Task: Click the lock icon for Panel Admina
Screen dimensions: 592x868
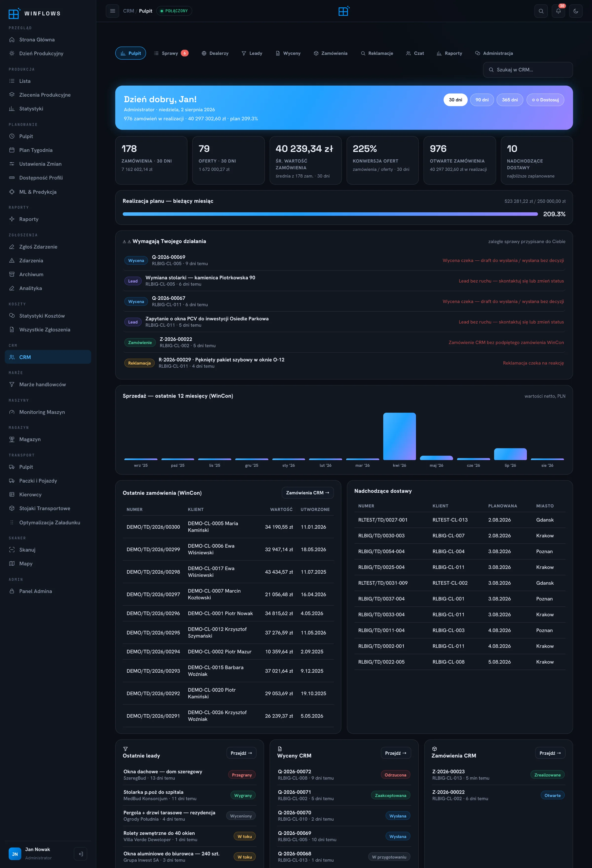Action: 12,591
